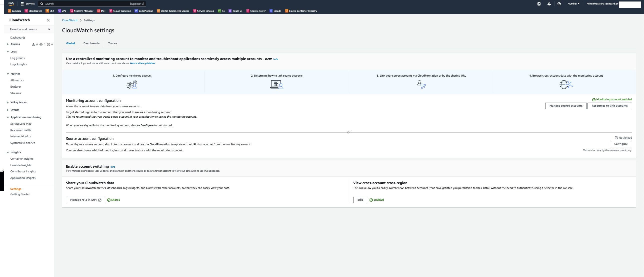Open the help question mark icon

pos(559,4)
